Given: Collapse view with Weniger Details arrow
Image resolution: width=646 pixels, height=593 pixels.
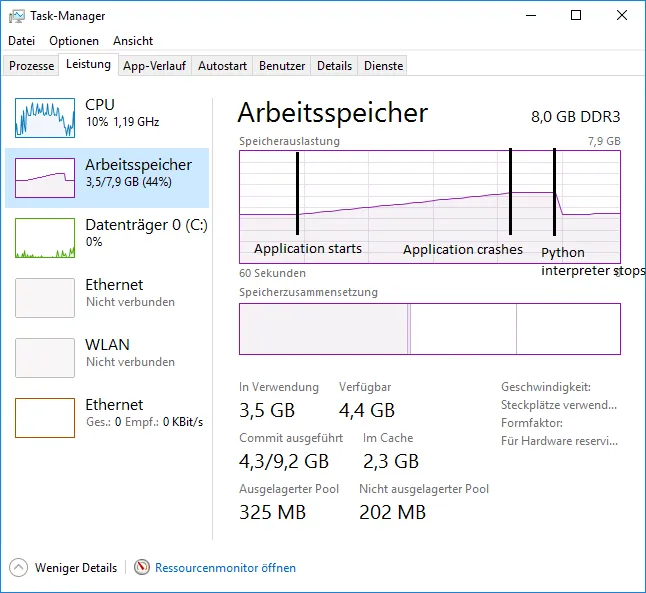Looking at the screenshot, I should (19, 567).
